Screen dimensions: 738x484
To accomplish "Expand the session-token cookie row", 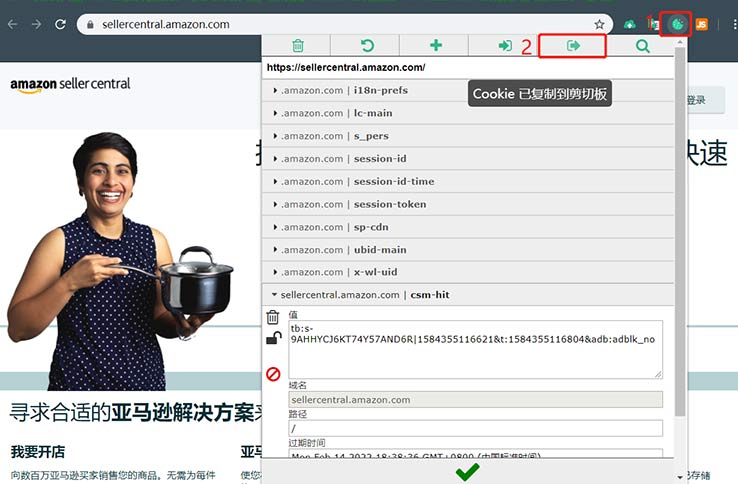I will (x=468, y=204).
